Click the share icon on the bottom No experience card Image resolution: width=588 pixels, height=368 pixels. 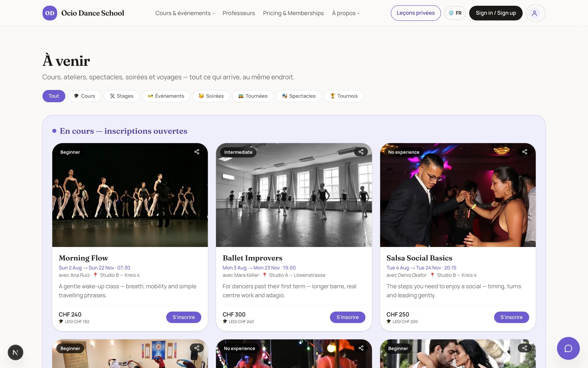361,348
